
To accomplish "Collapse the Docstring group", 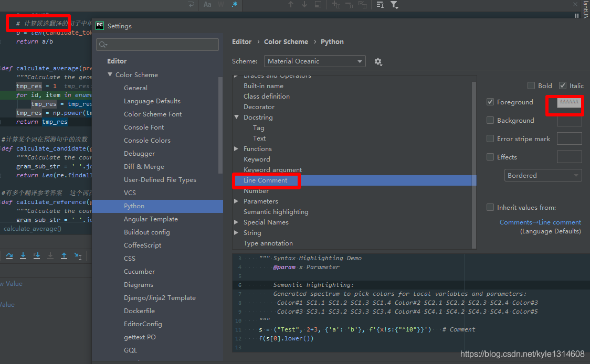I will (x=236, y=117).
